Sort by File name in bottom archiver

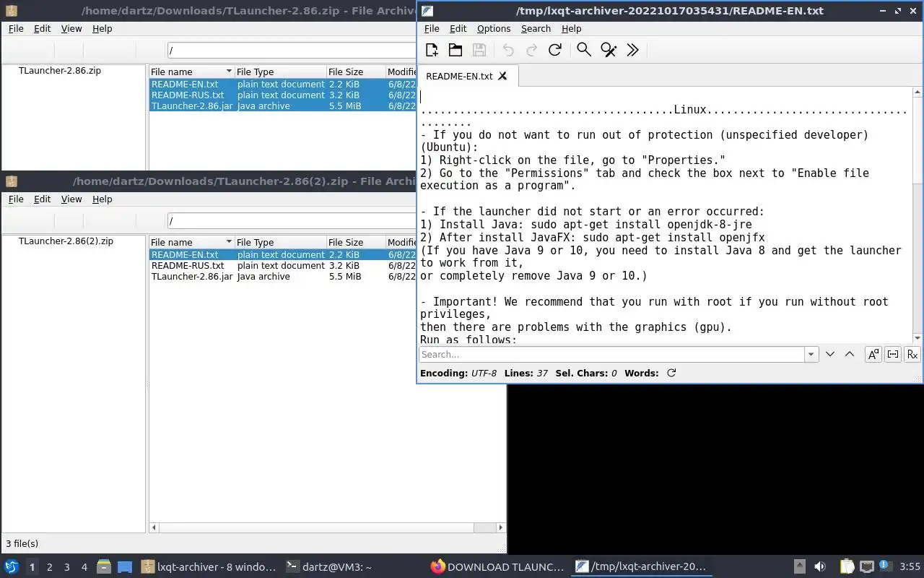click(x=191, y=242)
